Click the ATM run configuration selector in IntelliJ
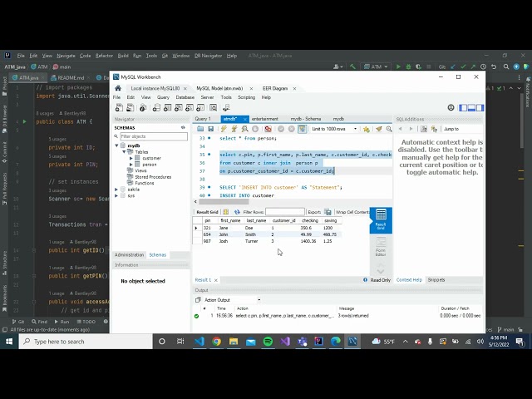Screen dimensions: 532x399 click(x=376, y=66)
